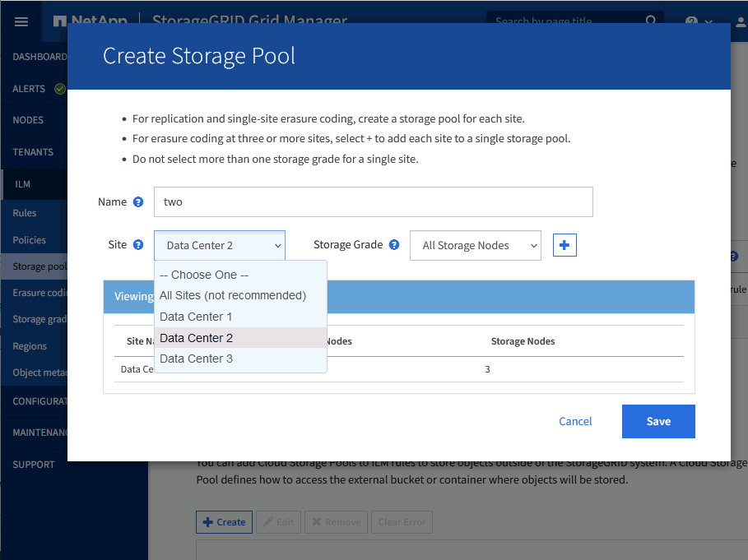
Task: Save the storage pool
Action: click(x=658, y=421)
